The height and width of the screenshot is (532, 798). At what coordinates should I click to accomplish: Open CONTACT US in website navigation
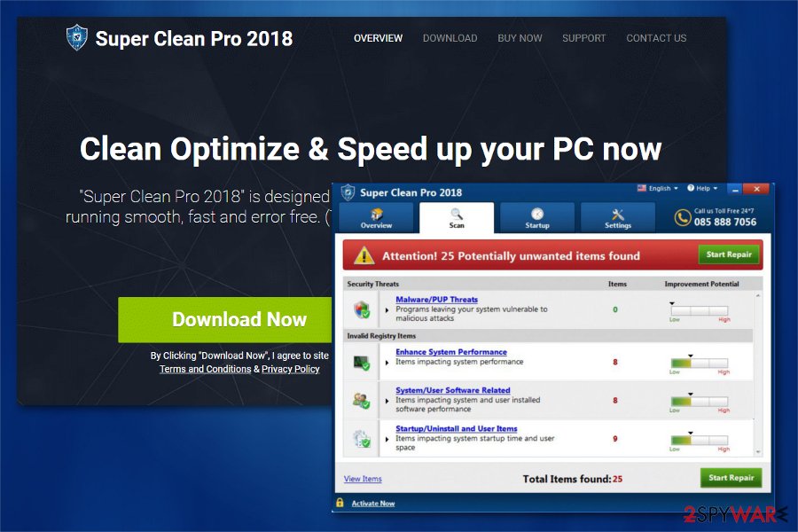[x=656, y=38]
